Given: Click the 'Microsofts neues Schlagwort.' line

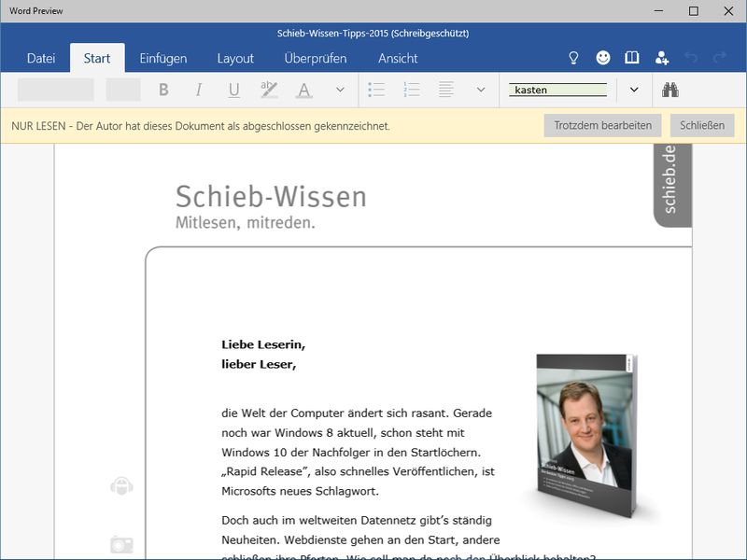Looking at the screenshot, I should tap(300, 491).
